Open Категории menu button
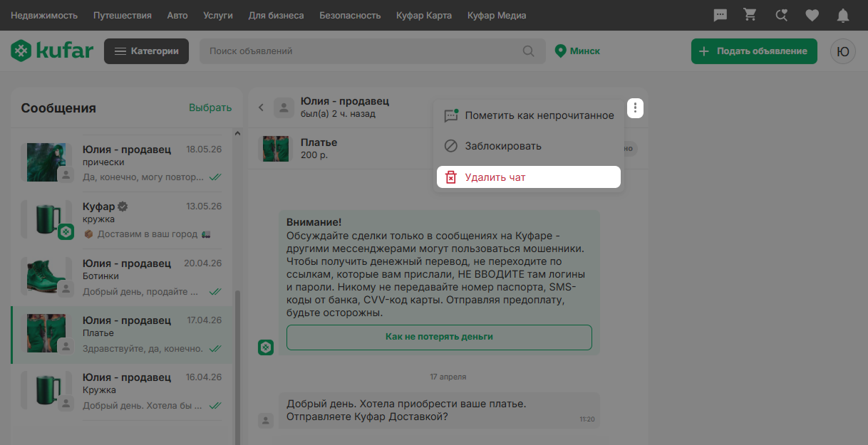This screenshot has width=868, height=445. click(x=146, y=51)
